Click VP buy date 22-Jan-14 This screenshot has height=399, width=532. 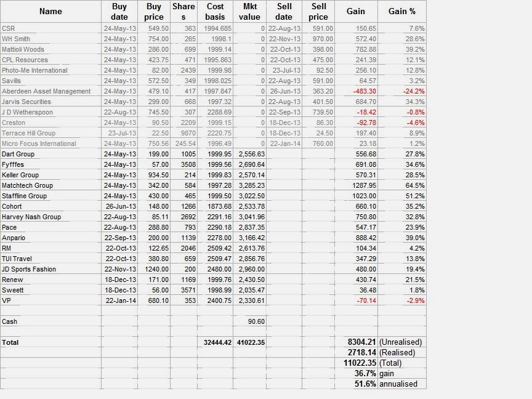pos(121,301)
